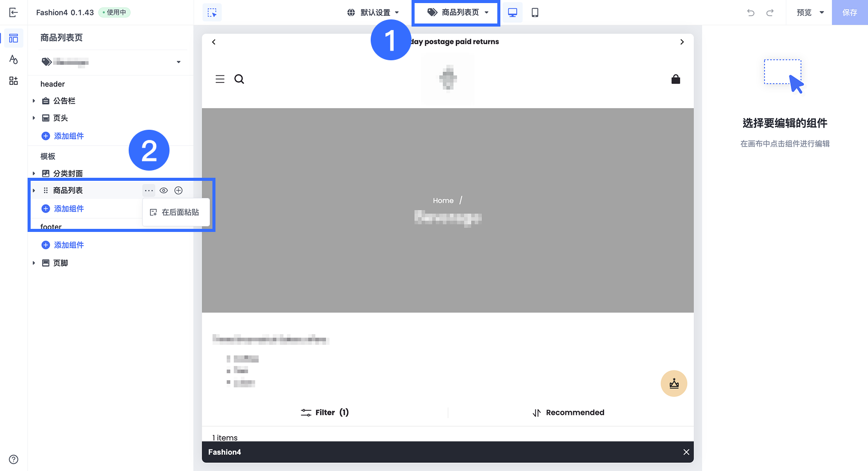The image size is (868, 471).
Task: Click the 保存 save button
Action: [850, 12]
